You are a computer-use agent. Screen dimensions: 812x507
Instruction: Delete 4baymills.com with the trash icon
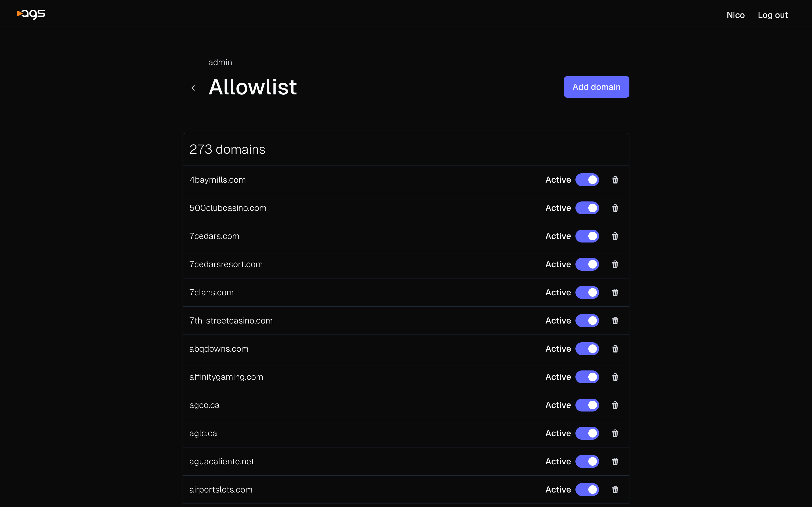tap(615, 180)
